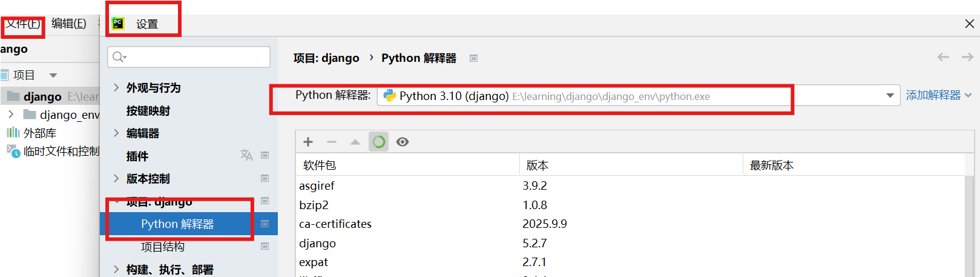The width and height of the screenshot is (980, 277).
Task: Click the remove package minus icon
Action: [x=331, y=142]
